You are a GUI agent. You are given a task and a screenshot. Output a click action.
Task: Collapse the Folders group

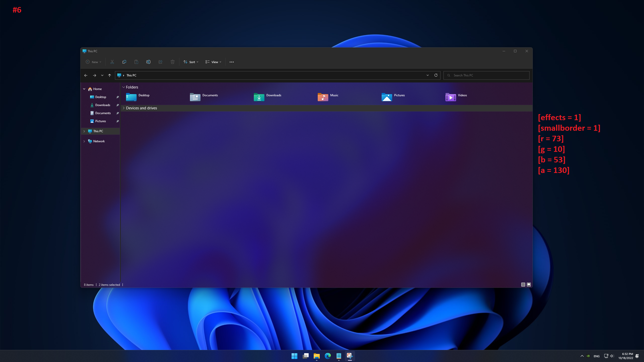click(x=124, y=87)
